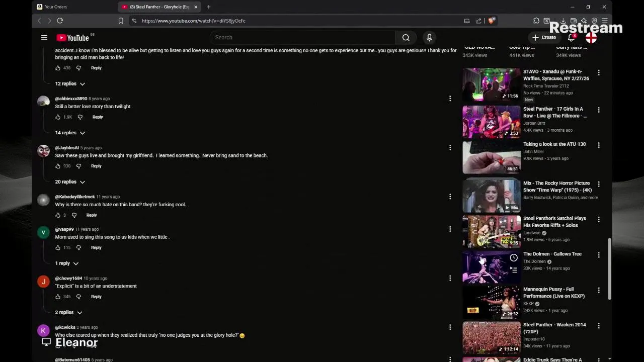Viewport: 644px width, 362px height.
Task: Open Satchel Plays Favorite Riffs thumbnail
Action: (492, 232)
